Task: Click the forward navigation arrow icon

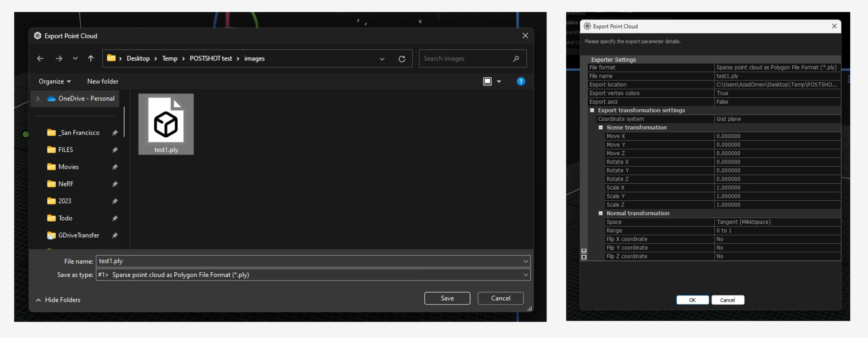Action: pyautogui.click(x=59, y=58)
